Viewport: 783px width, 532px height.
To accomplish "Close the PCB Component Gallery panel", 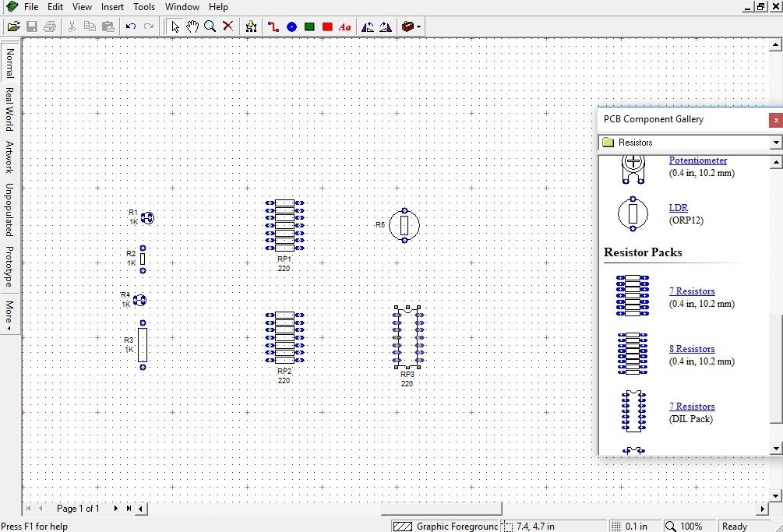I will [775, 120].
